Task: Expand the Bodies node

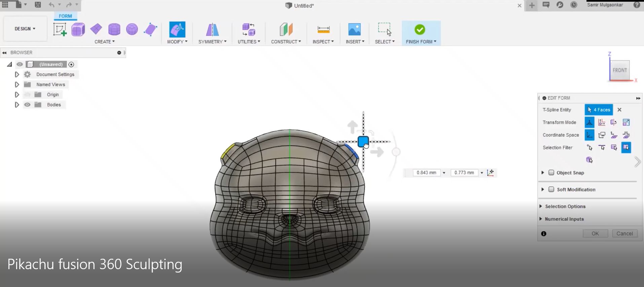Action: [17, 105]
